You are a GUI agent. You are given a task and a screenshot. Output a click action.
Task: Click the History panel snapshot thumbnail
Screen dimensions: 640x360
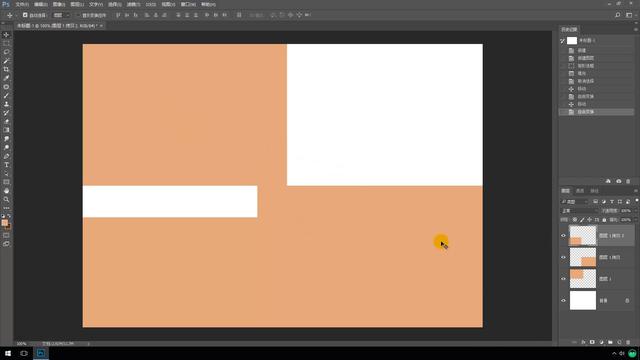[572, 40]
